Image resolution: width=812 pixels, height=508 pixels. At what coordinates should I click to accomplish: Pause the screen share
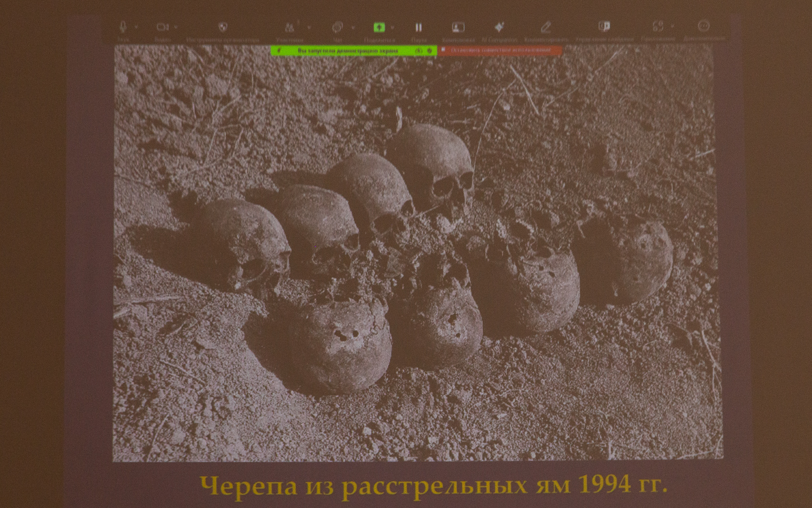pyautogui.click(x=419, y=27)
